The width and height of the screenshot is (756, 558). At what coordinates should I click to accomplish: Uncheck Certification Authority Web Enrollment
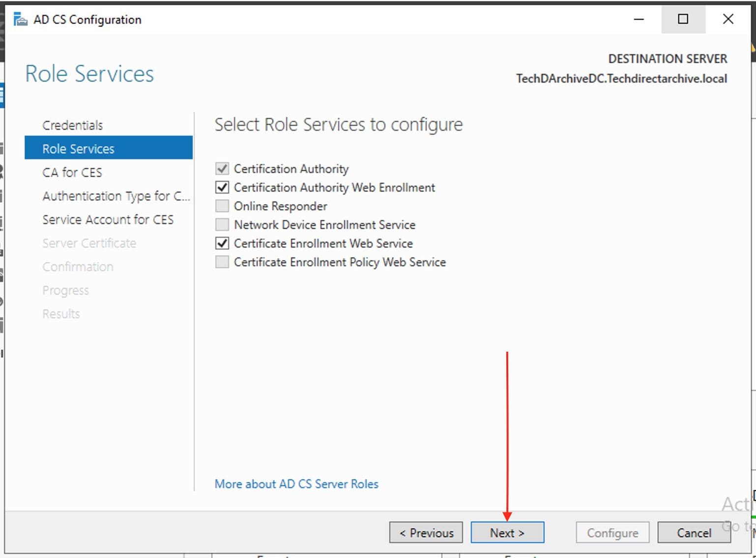222,188
